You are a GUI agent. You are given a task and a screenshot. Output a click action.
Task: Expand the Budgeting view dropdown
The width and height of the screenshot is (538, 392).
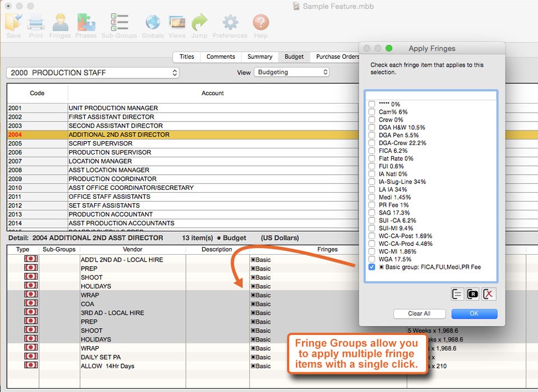click(291, 72)
